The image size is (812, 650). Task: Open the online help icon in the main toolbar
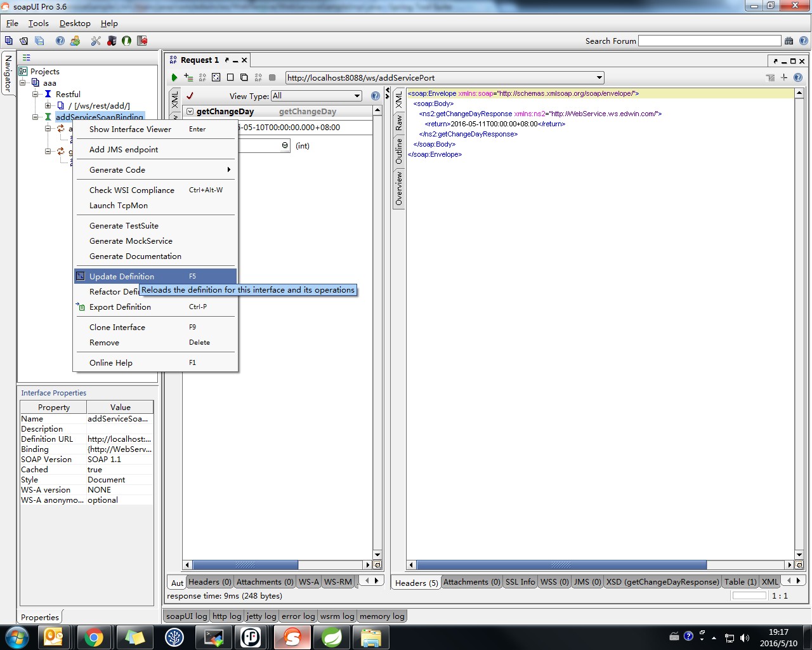[60, 41]
